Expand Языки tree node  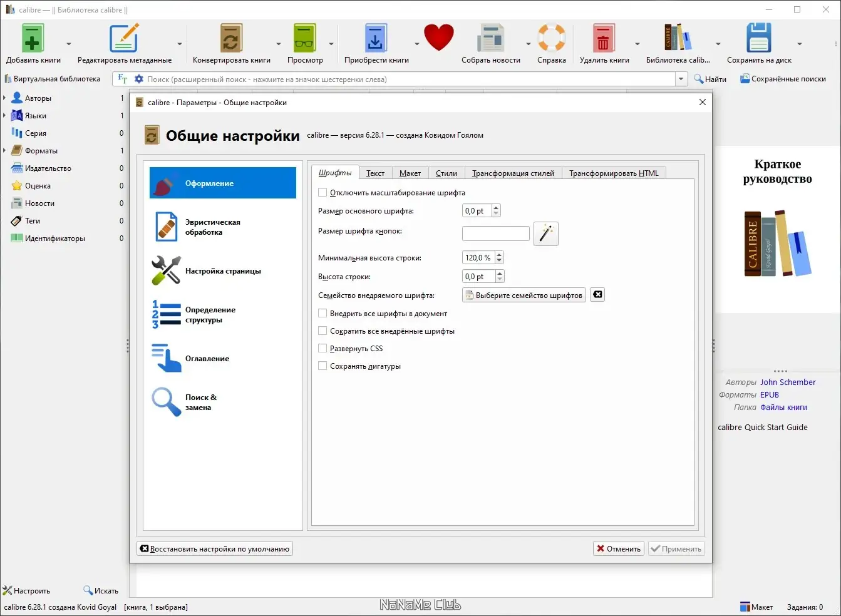point(4,116)
